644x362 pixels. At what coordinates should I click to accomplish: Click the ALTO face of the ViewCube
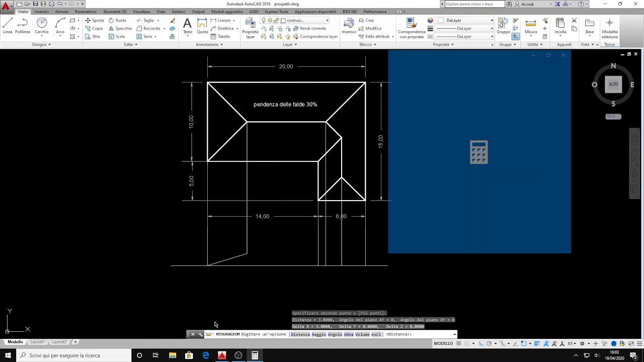(x=613, y=84)
